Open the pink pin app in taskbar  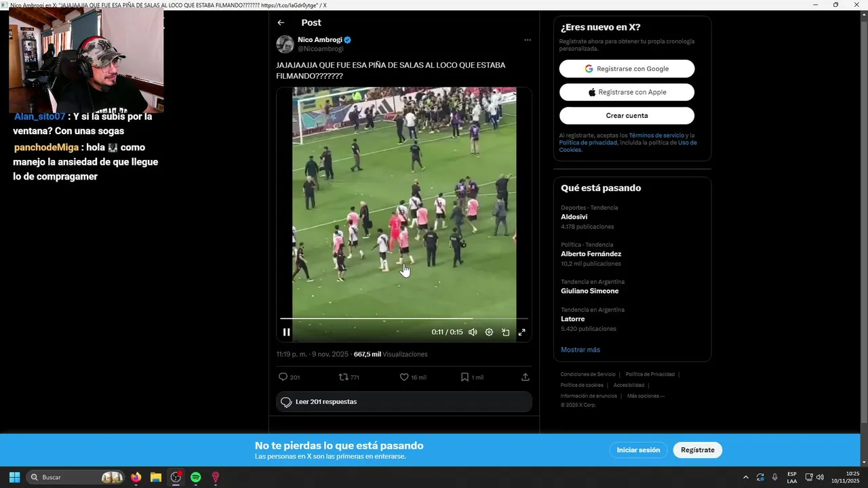tap(216, 477)
